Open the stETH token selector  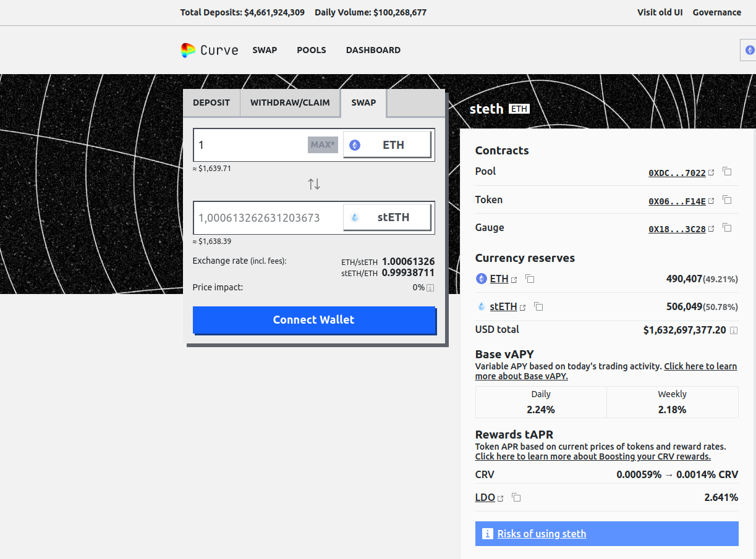(x=387, y=217)
